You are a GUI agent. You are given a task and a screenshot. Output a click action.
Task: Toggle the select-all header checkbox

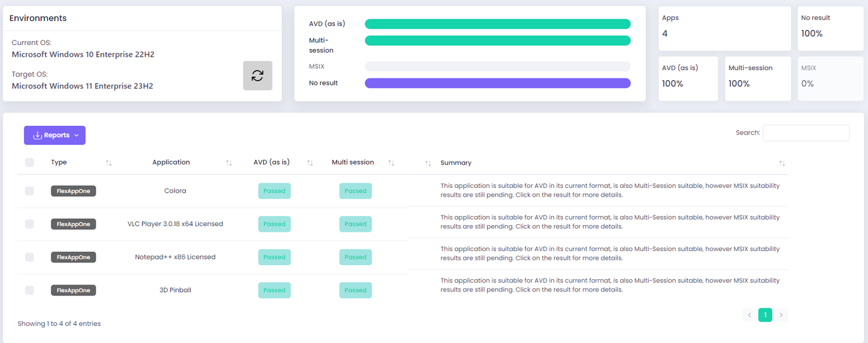(x=29, y=163)
